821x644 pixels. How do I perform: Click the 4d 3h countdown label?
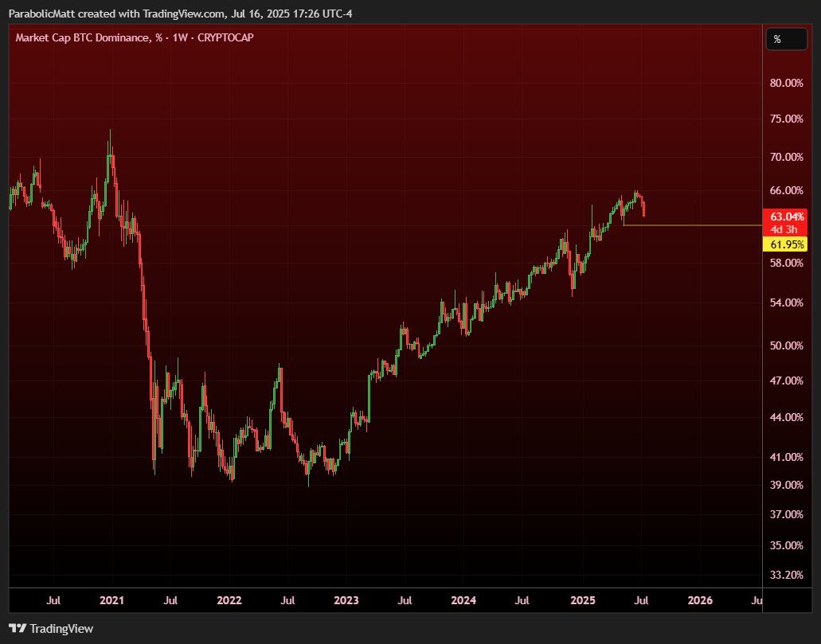784,229
